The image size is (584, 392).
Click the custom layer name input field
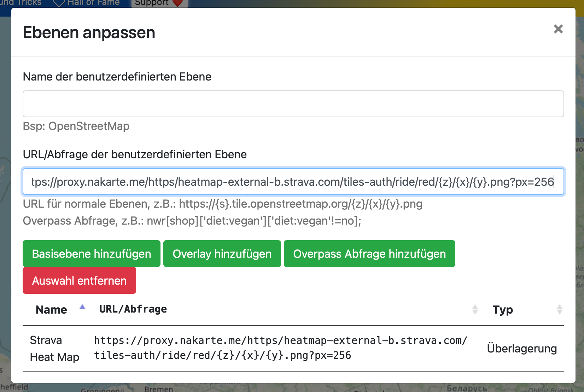tap(293, 104)
